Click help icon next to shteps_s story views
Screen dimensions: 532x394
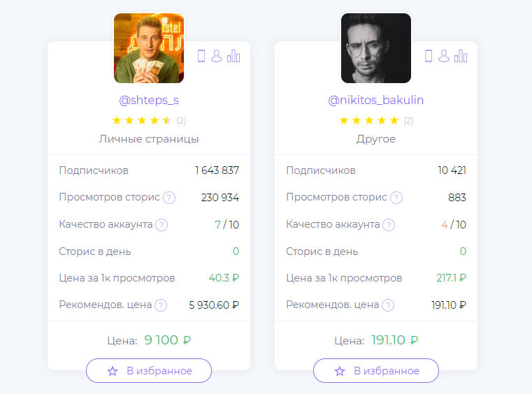click(x=169, y=198)
